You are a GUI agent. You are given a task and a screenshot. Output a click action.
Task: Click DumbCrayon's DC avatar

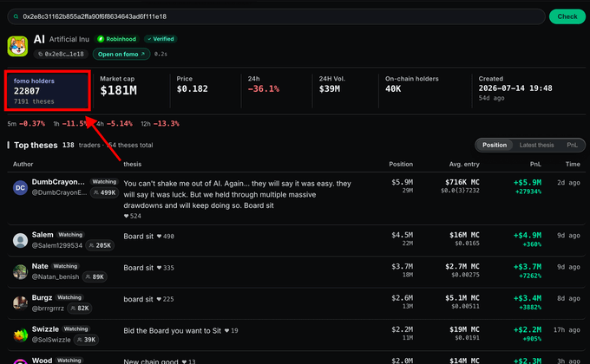click(x=20, y=188)
